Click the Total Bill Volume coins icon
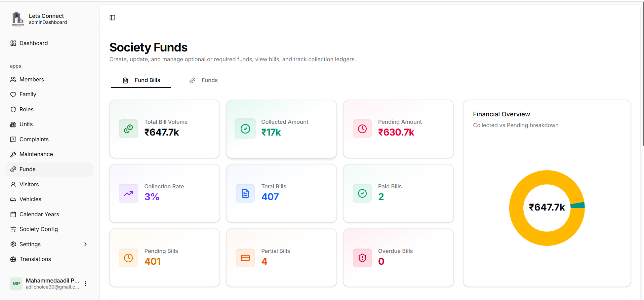 (128, 129)
